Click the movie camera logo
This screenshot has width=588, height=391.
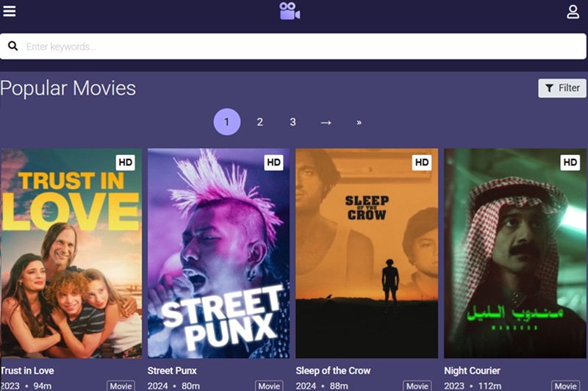tap(290, 11)
